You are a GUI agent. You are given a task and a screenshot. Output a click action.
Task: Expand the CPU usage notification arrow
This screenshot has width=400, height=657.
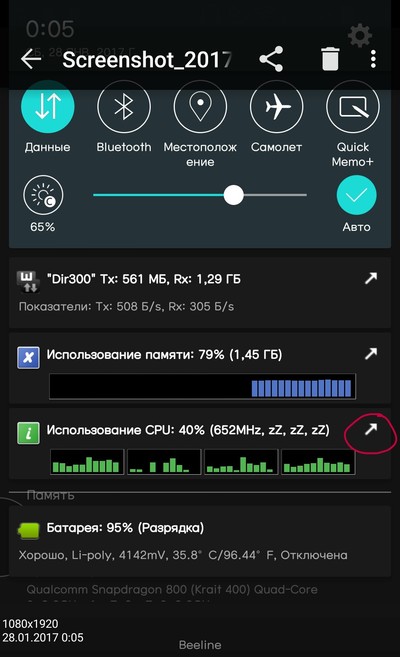[x=371, y=429]
